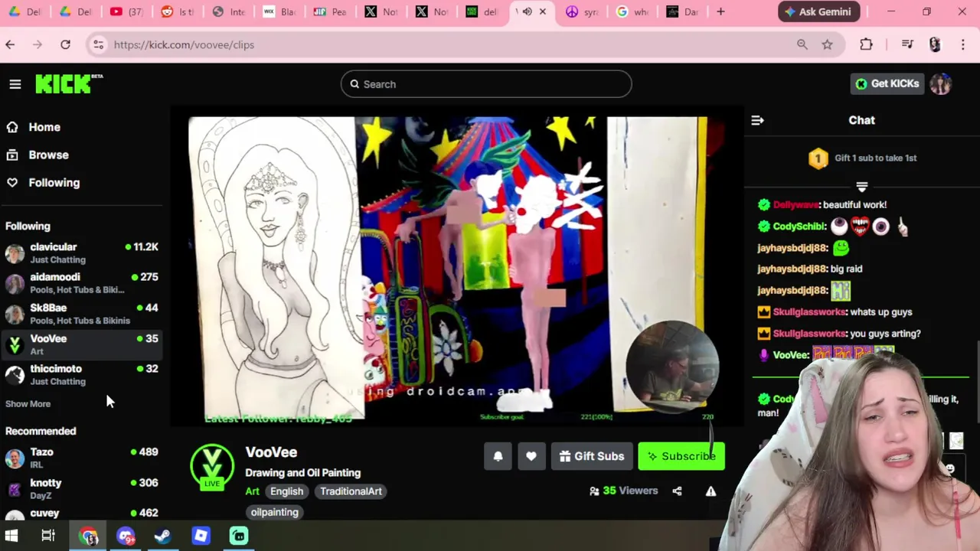Switch to the Google search tab
Viewport: 980px width, 551px height.
click(x=632, y=11)
